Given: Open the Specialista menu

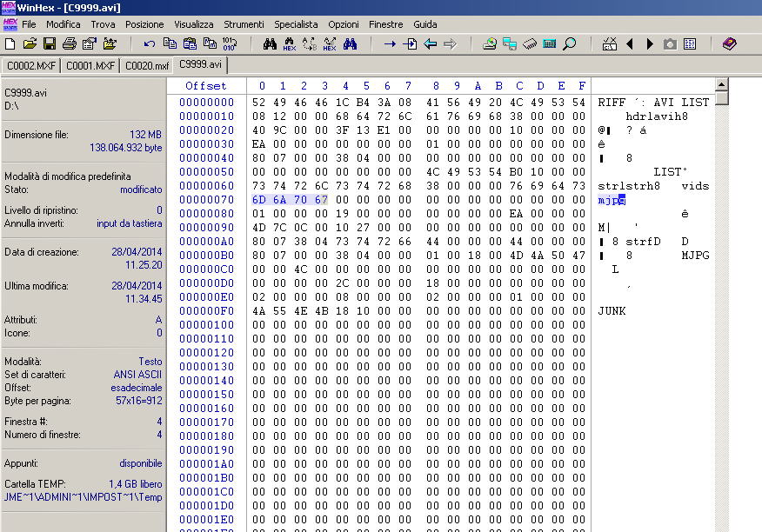Looking at the screenshot, I should [296, 24].
